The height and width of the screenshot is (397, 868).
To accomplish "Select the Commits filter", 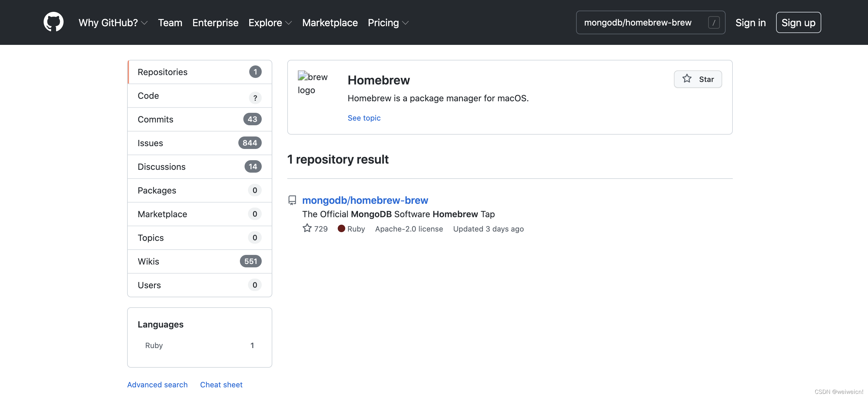I will (x=199, y=119).
